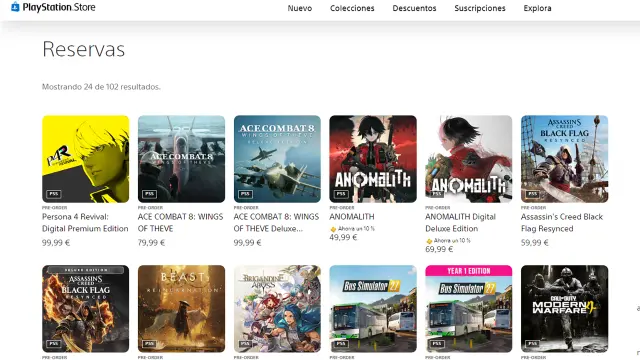640x360 pixels.
Task: Open ACE COMBAT 8 standard edition cover
Action: click(181, 159)
